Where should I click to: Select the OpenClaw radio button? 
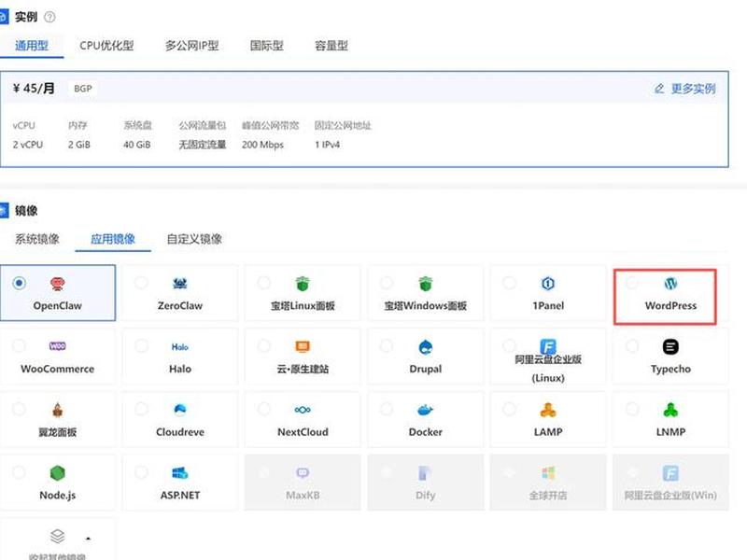pyautogui.click(x=19, y=283)
